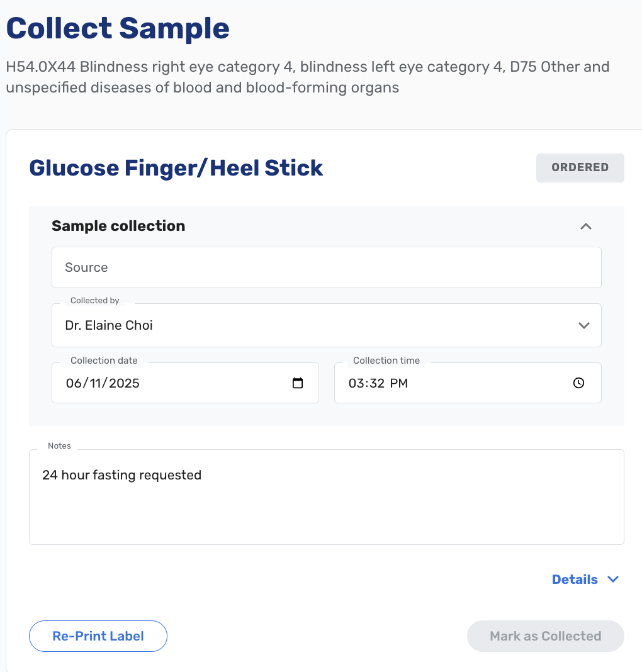Select the 06/11/2025 date value

(x=103, y=383)
